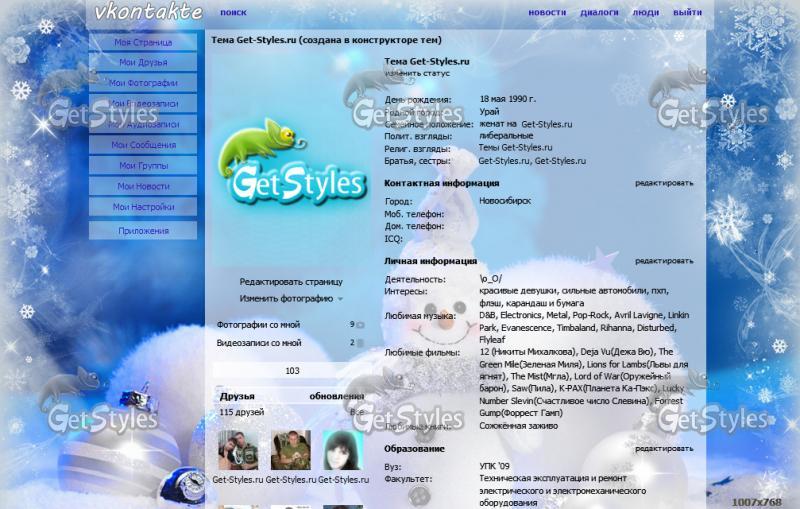
Task: Go to Мои Друзья in sidebar
Action: point(143,62)
